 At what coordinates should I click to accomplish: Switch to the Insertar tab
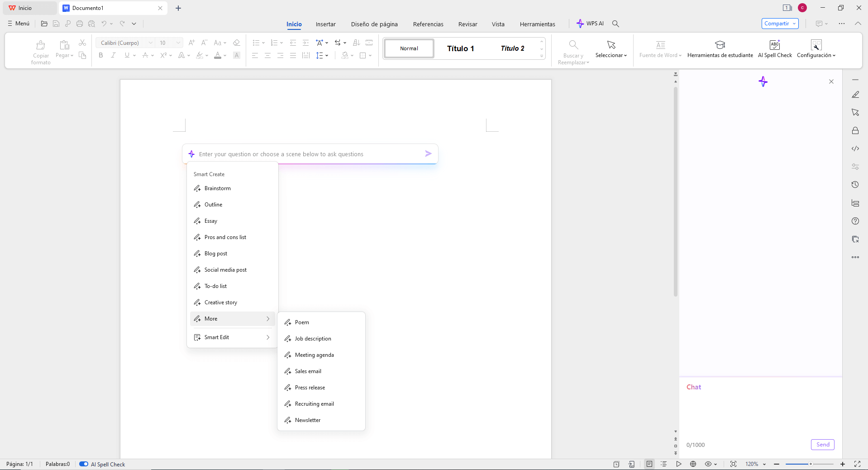coord(325,24)
